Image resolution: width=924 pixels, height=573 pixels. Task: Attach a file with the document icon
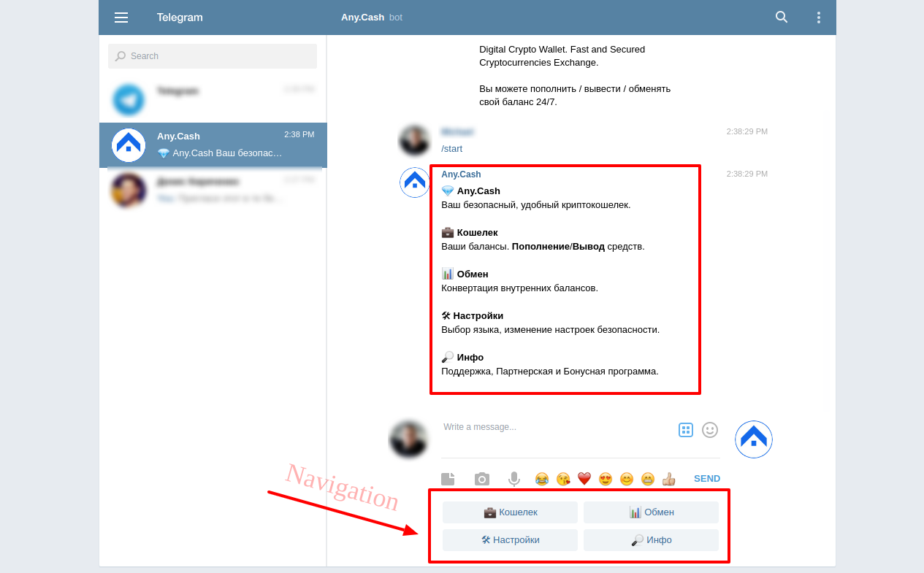448,479
